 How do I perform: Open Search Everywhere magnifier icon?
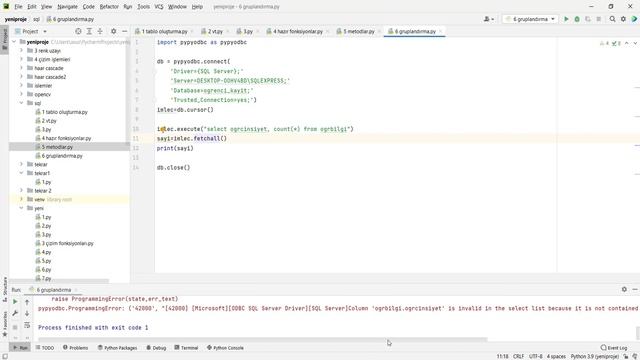(x=612, y=19)
